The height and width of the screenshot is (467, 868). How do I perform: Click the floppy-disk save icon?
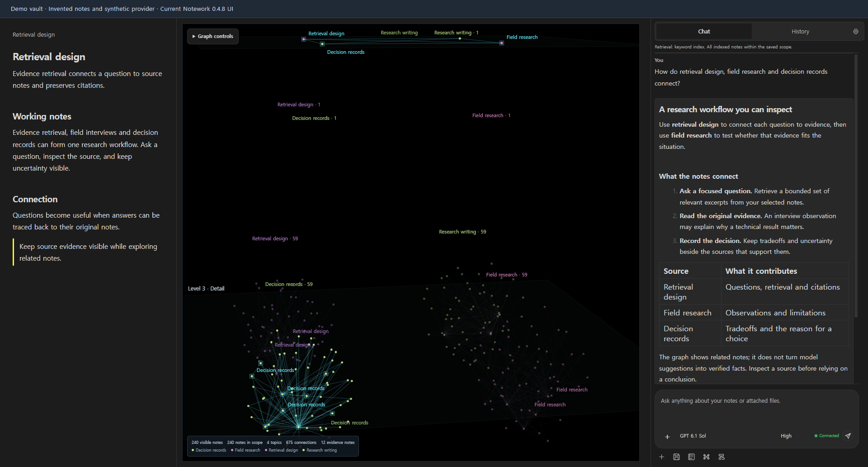(676, 457)
